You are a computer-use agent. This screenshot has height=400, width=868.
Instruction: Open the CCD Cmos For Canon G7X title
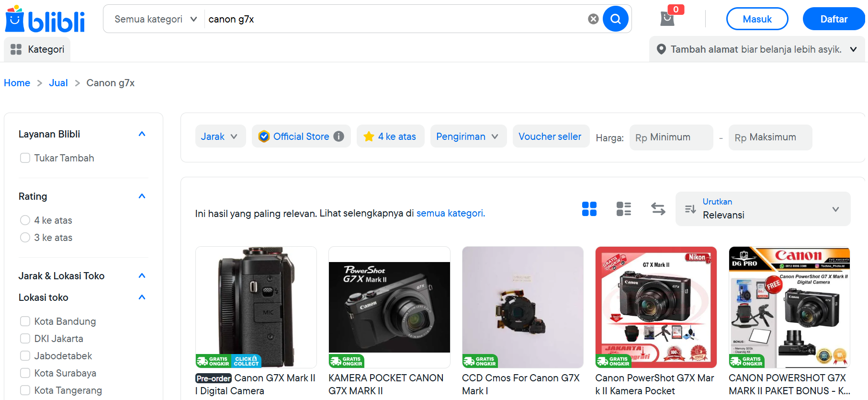click(521, 385)
